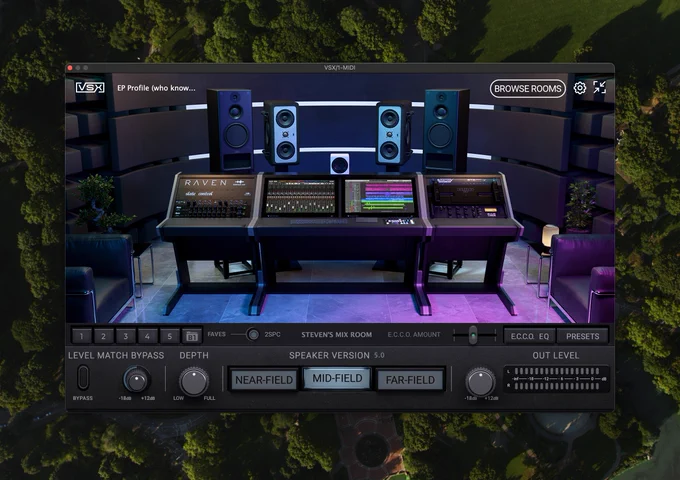Open the B1 bank folder icon
Viewport: 680px width, 480px height.
[192, 336]
